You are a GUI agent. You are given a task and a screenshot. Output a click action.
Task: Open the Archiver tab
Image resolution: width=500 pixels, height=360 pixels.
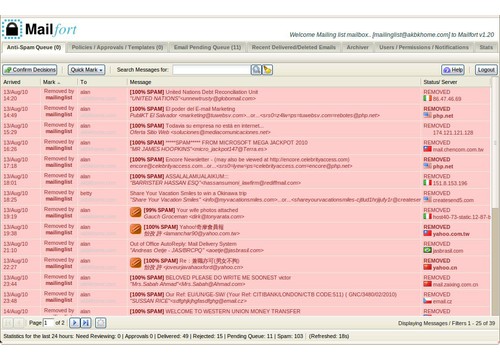tap(358, 47)
